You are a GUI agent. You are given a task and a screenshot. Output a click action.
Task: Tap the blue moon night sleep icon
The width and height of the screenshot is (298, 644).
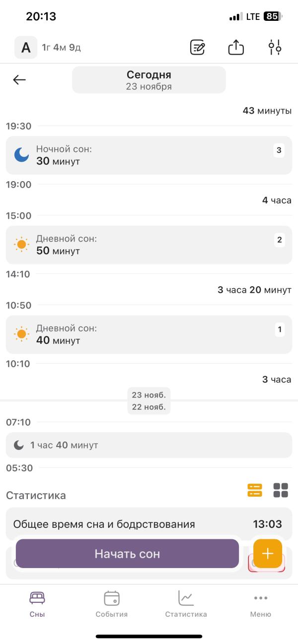pos(21,155)
